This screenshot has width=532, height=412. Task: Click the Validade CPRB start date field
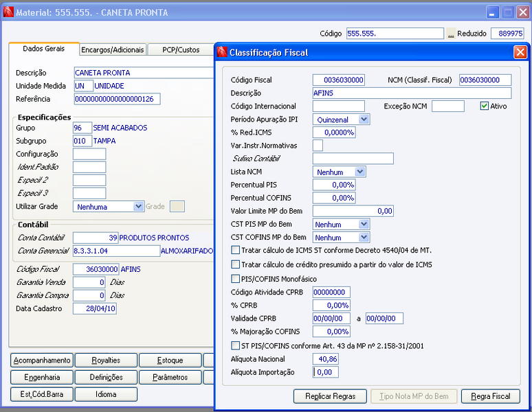331,319
